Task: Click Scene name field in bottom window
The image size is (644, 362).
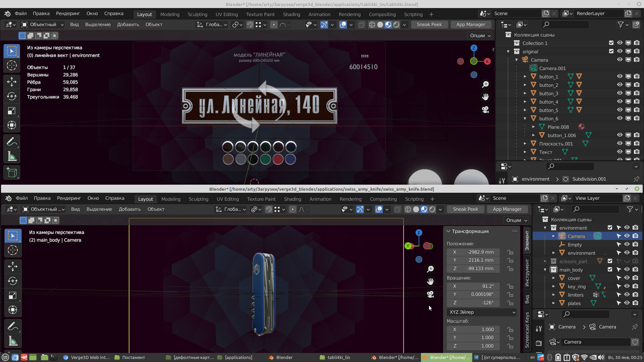Action: (x=515, y=198)
